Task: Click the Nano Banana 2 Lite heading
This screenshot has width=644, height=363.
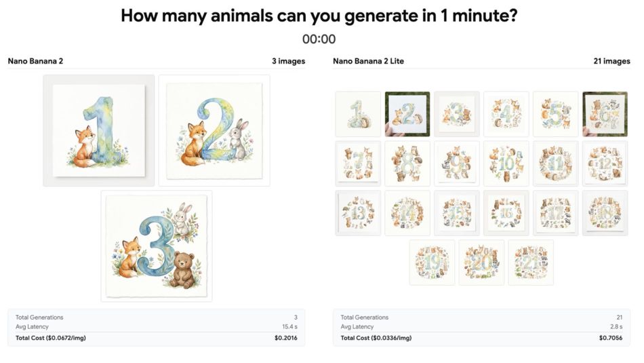Action: point(368,61)
